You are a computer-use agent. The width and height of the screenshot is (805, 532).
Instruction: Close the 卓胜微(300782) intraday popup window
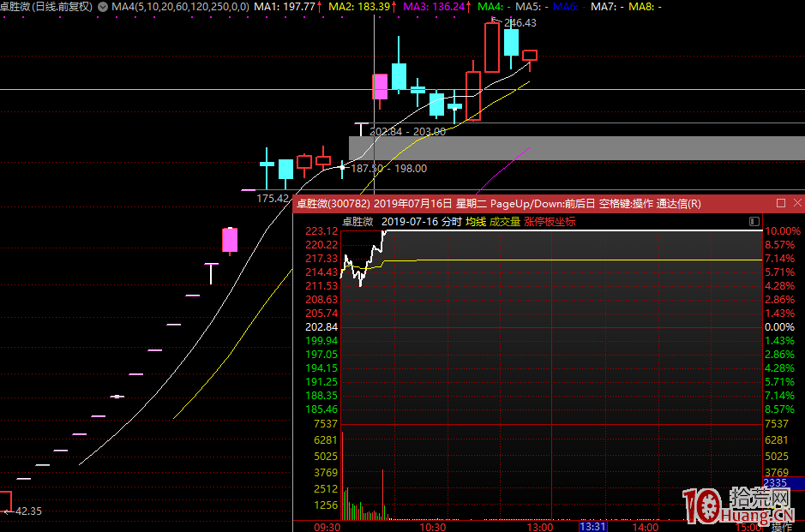click(x=797, y=203)
